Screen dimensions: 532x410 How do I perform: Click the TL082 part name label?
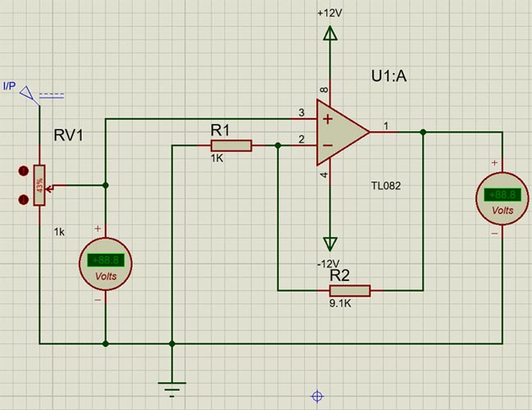pyautogui.click(x=385, y=186)
